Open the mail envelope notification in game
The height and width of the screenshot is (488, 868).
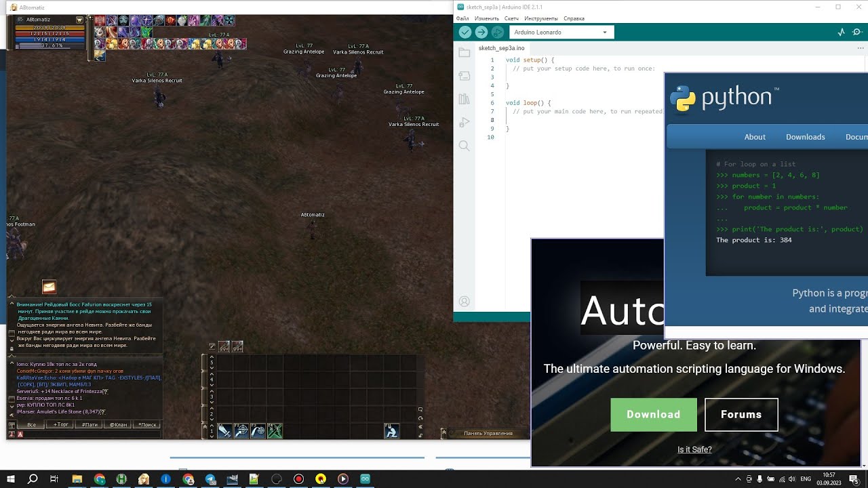pyautogui.click(x=49, y=287)
